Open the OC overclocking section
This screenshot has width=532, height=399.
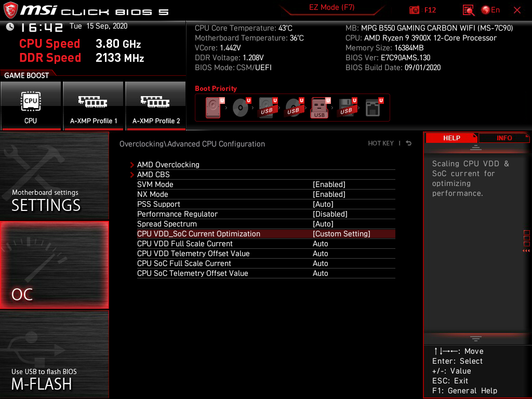(54, 265)
